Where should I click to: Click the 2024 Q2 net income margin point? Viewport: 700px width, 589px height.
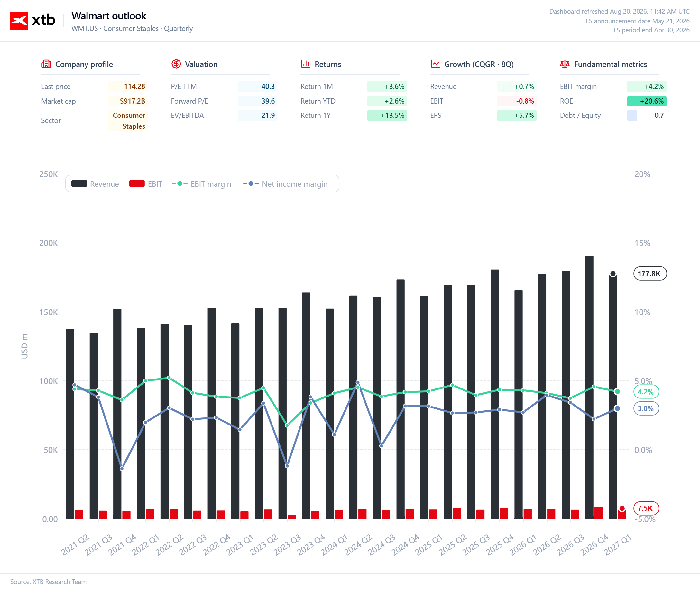358,383
